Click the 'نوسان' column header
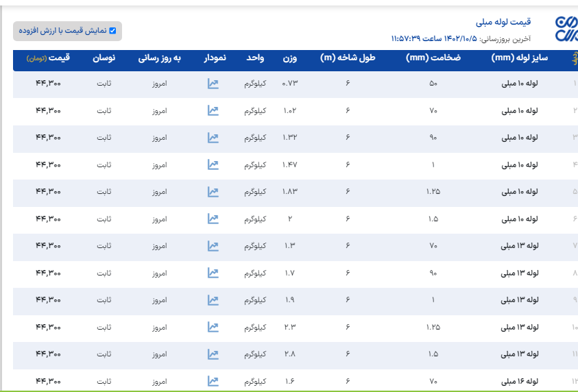 (x=104, y=59)
